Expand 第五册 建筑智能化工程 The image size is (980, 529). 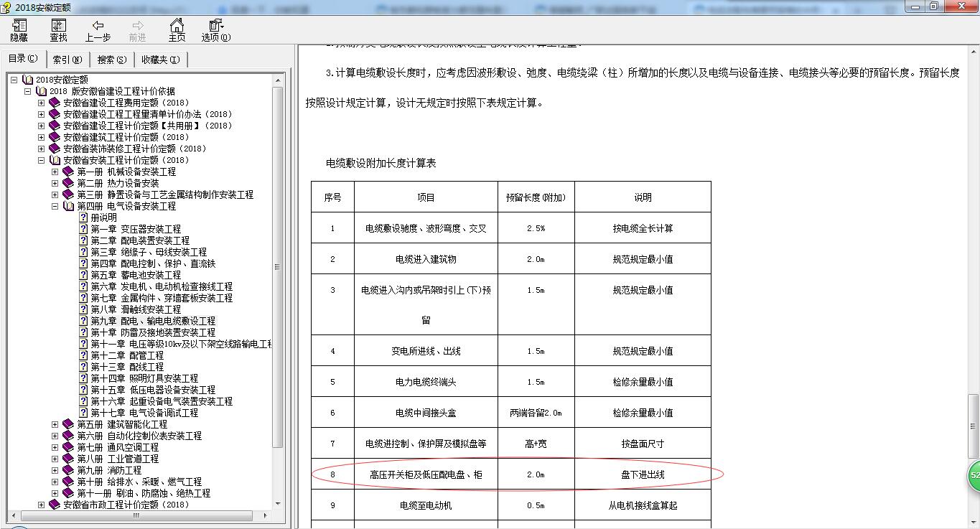55,424
